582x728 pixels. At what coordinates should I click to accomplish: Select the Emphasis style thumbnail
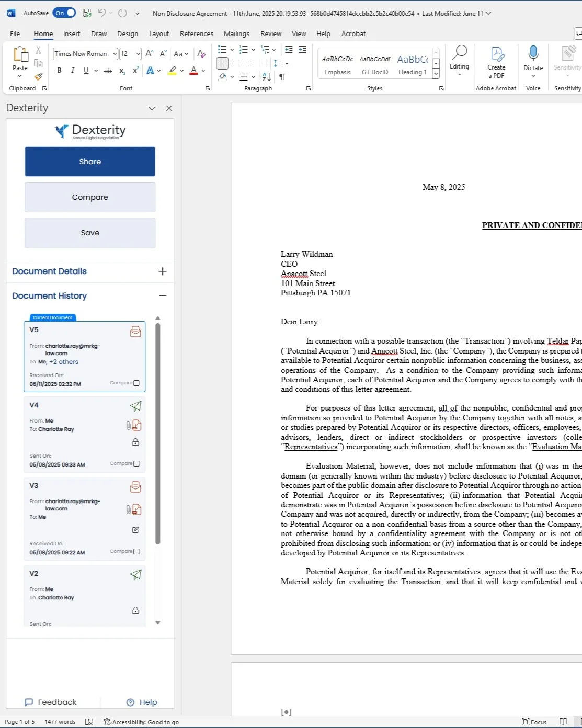(337, 65)
